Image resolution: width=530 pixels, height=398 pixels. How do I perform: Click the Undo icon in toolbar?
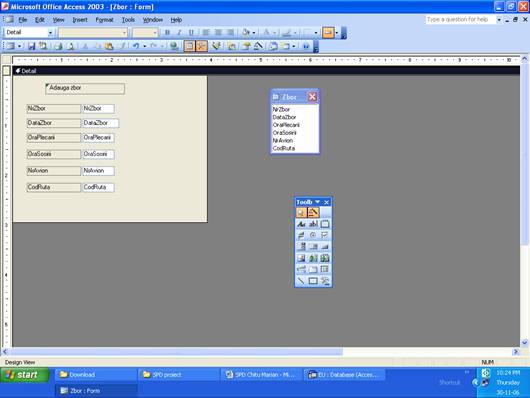point(136,46)
